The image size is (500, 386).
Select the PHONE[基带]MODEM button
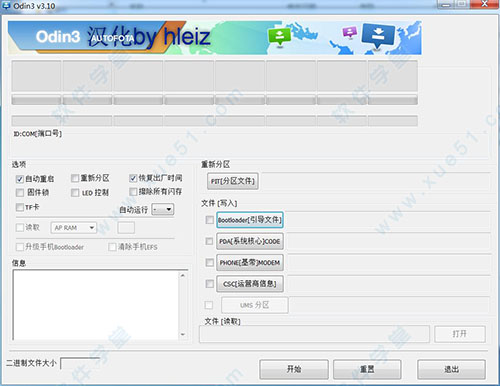(x=250, y=263)
